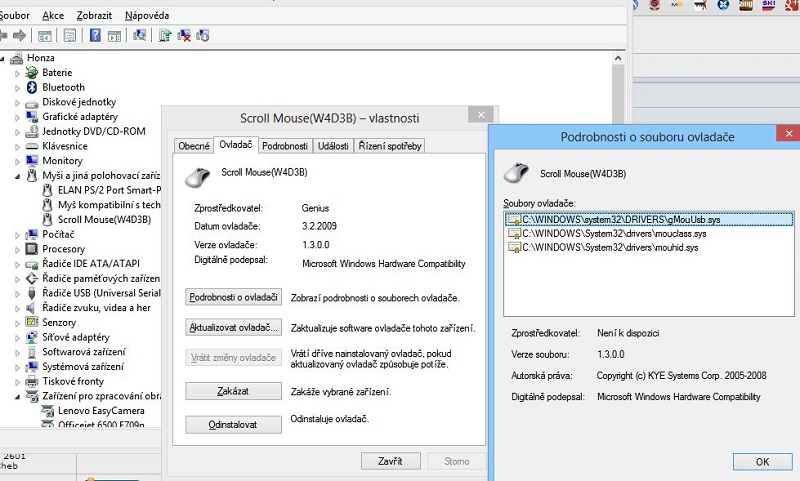Screen dimensions: 800x481
Task: Select the Síťové adaptéry icon
Action: (x=32, y=337)
